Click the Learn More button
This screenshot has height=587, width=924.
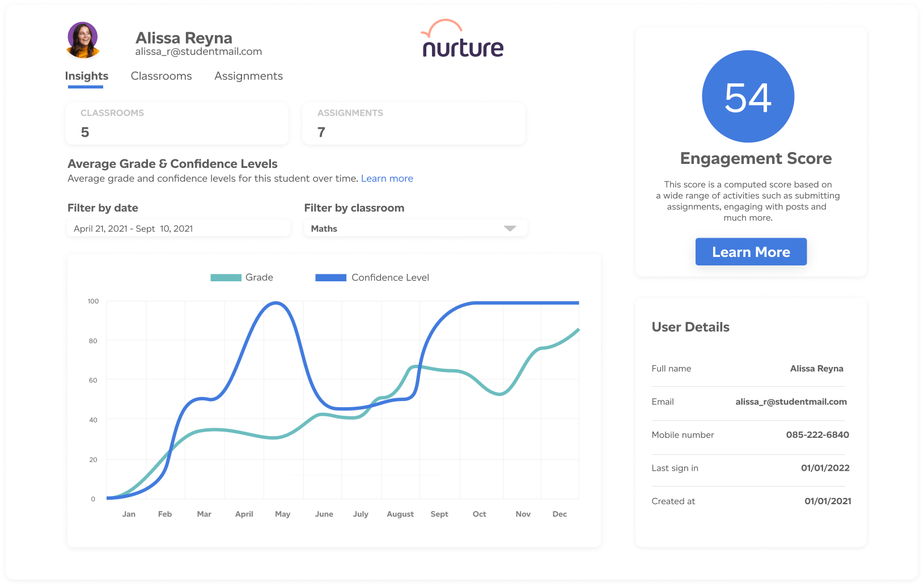tap(751, 252)
